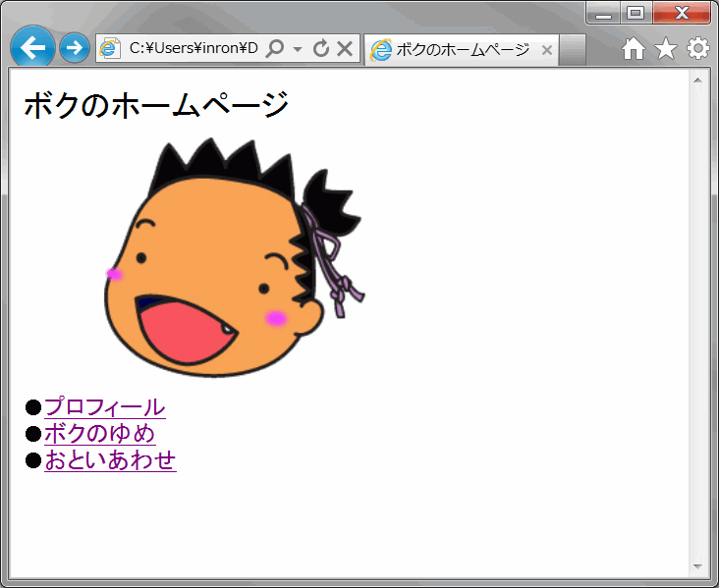Go to the Home page icon

pyautogui.click(x=634, y=49)
